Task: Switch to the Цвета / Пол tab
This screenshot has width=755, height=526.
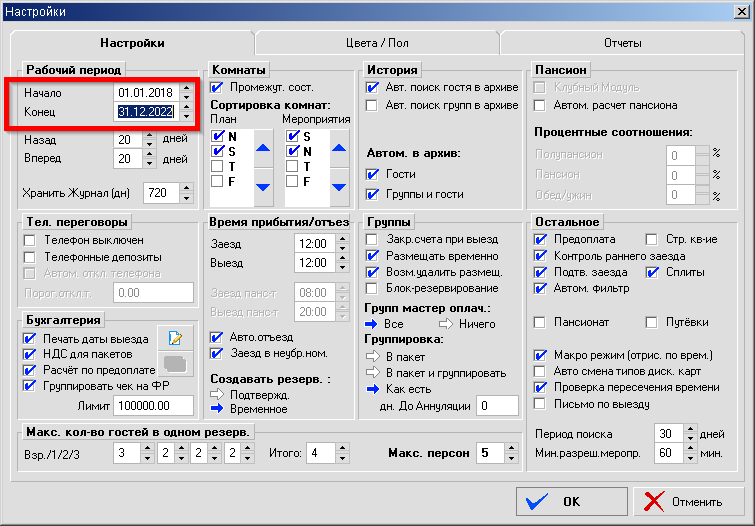Action: point(375,43)
